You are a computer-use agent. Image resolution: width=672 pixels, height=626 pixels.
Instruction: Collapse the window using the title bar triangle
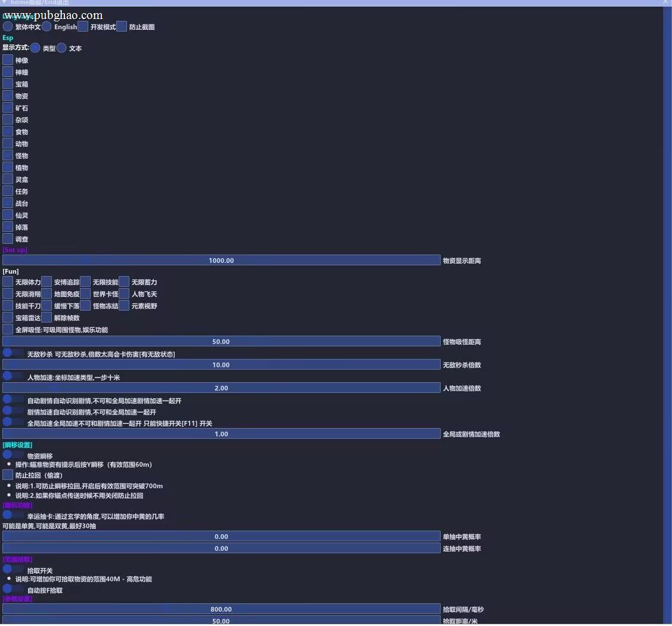click(x=4, y=2)
